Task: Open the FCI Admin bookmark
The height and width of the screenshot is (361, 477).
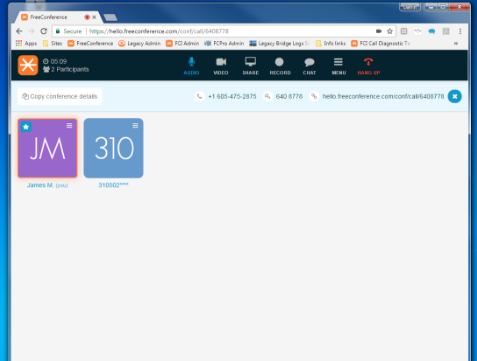Action: pos(182,43)
